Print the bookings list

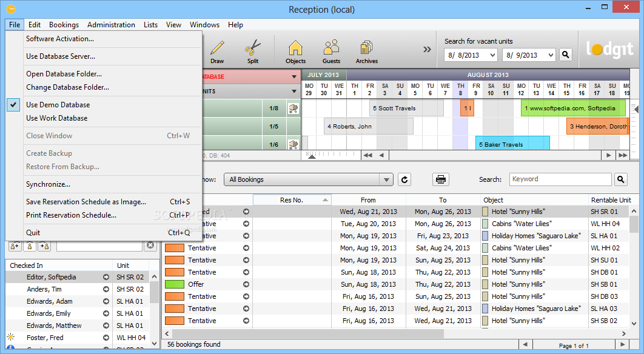441,179
